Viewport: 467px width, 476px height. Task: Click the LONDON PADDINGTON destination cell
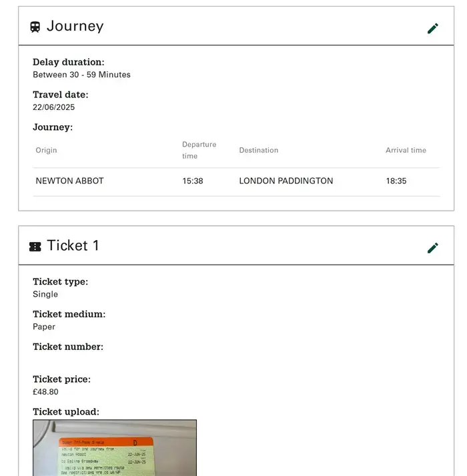[286, 181]
